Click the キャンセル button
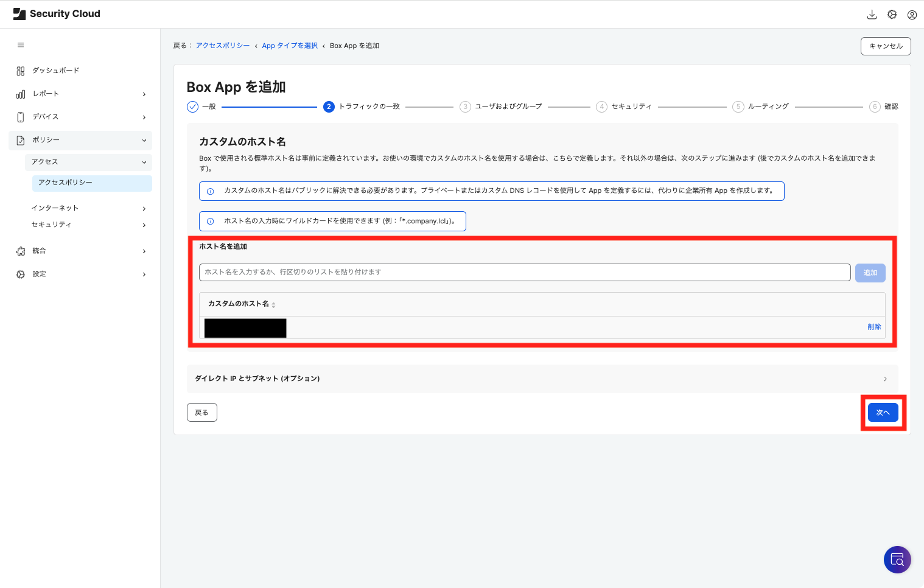 [886, 46]
